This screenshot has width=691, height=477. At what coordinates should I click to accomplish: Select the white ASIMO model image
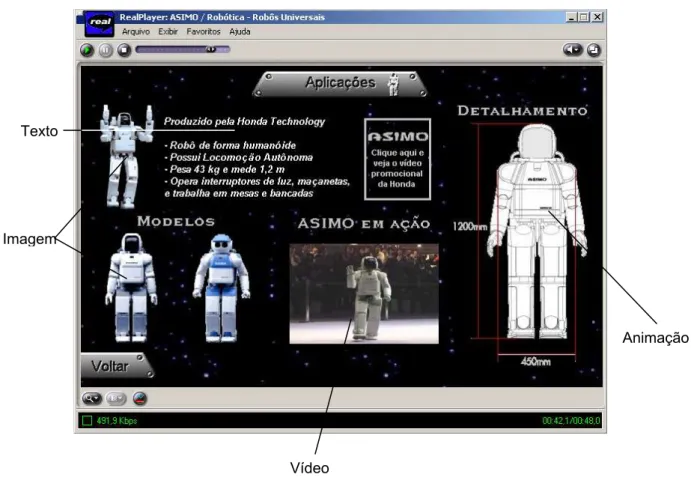tap(131, 287)
